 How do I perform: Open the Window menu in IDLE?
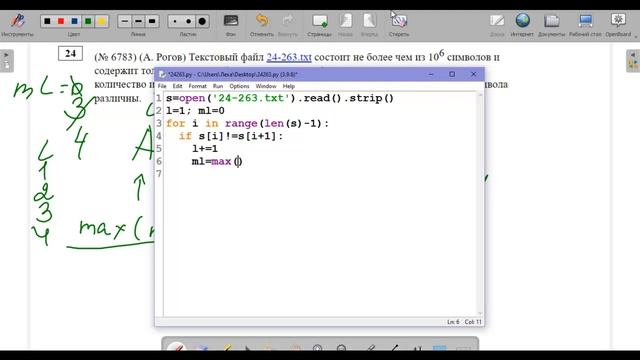266,86
